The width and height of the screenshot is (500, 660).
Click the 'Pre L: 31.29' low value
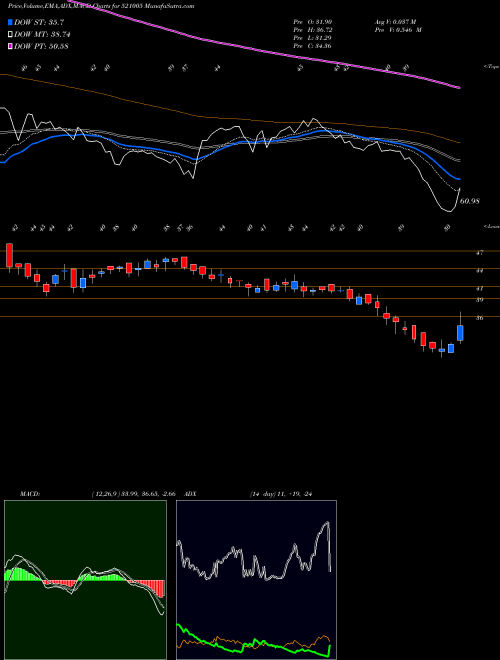click(x=312, y=38)
